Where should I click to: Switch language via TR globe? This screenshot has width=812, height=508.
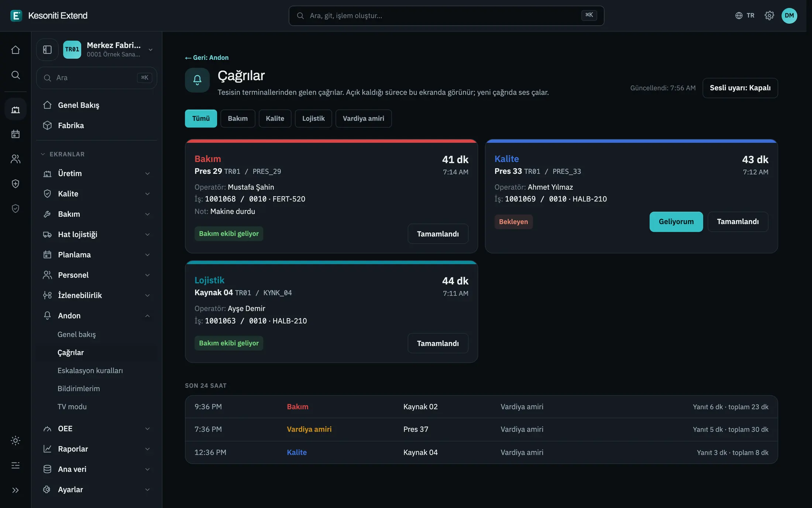pos(745,16)
